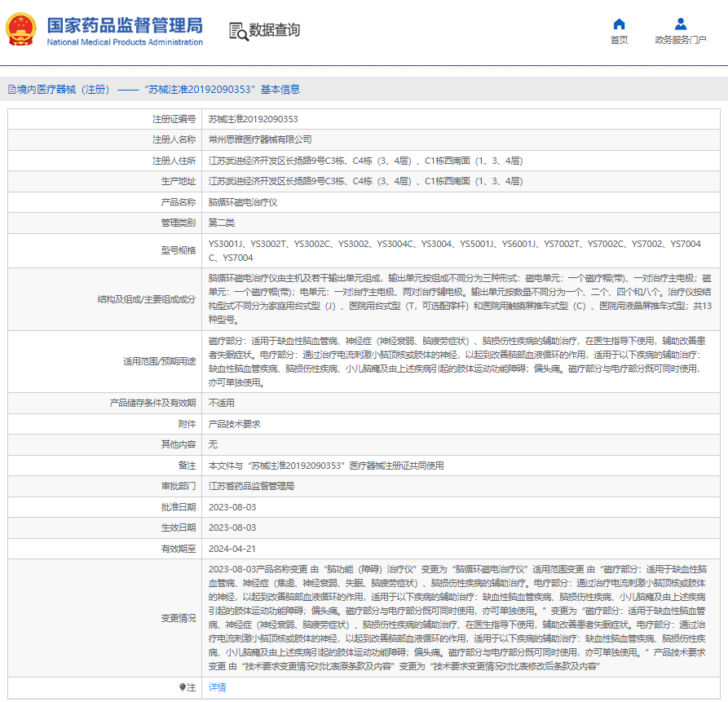Screen dimensions: 728x702
Task: Click the 适用范围/预期用途 row label
Action: click(x=159, y=361)
